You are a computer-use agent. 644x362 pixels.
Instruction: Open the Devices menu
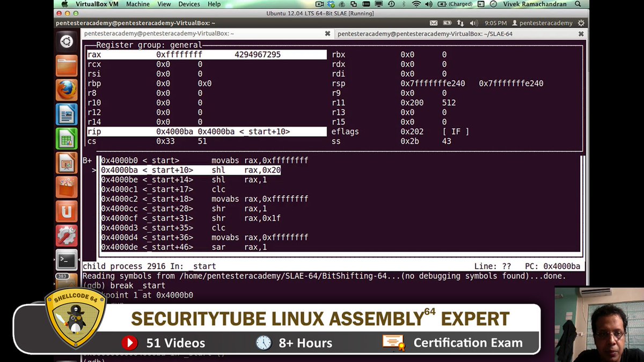tap(189, 4)
